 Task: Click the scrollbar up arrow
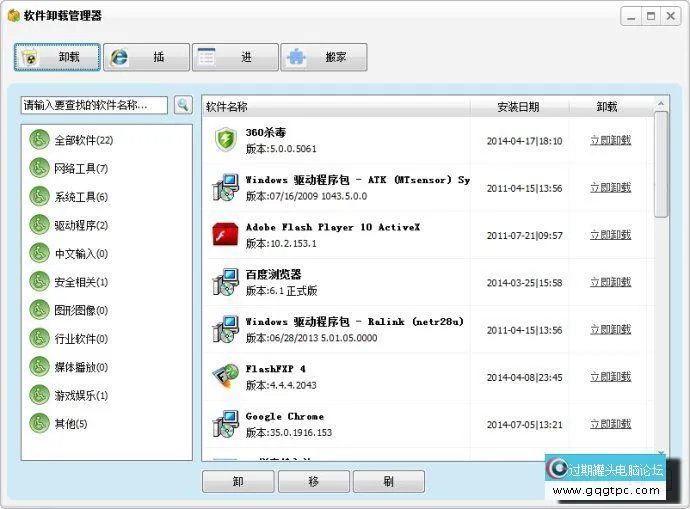(x=661, y=104)
